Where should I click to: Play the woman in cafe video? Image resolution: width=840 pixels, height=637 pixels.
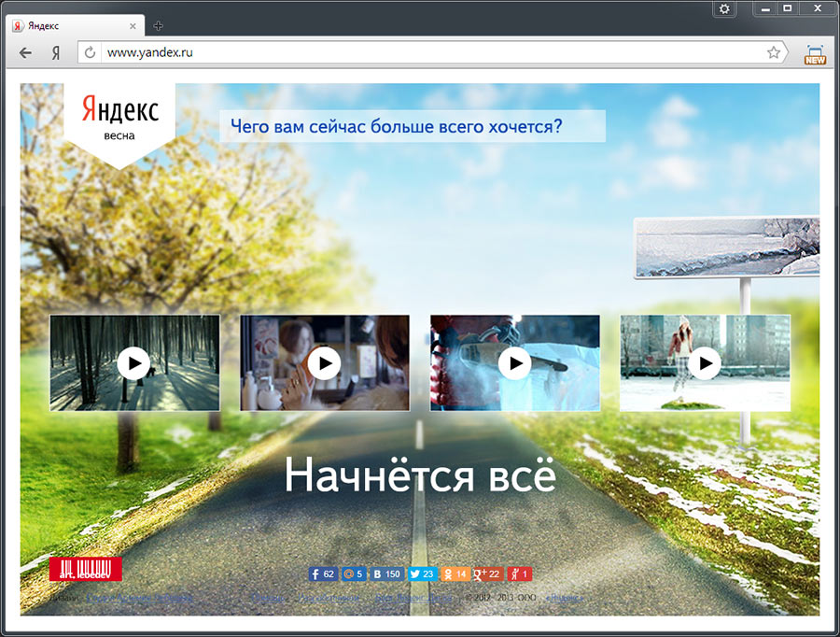pyautogui.click(x=325, y=362)
